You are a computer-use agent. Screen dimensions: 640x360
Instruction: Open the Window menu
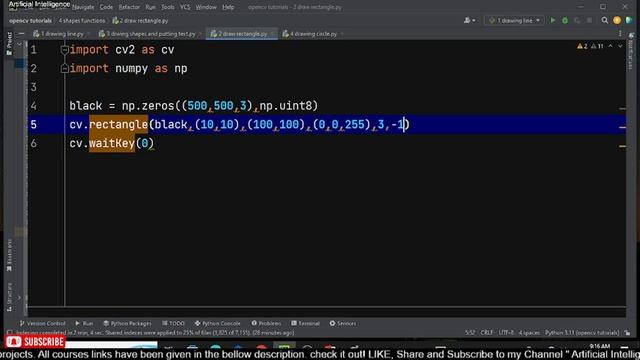pos(206,7)
